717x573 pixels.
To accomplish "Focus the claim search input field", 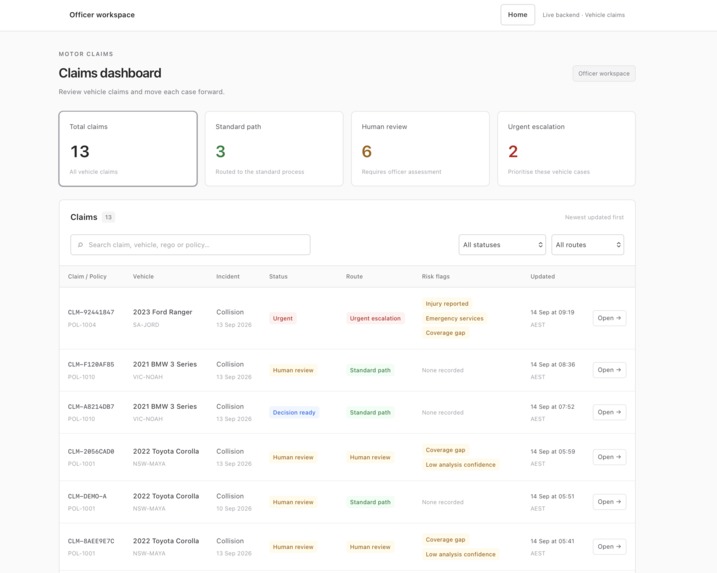I will (190, 245).
